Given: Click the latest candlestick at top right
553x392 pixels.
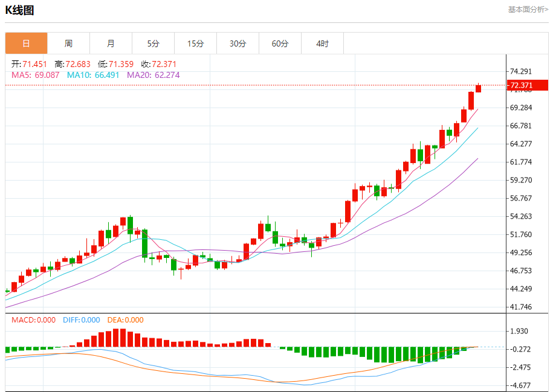Looking at the screenshot, I should pyautogui.click(x=478, y=88).
